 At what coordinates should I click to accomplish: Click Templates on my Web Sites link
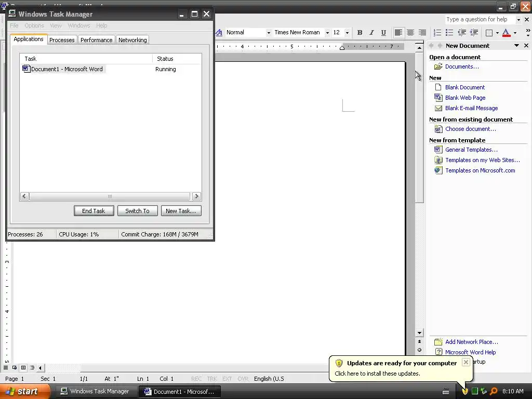pos(483,160)
